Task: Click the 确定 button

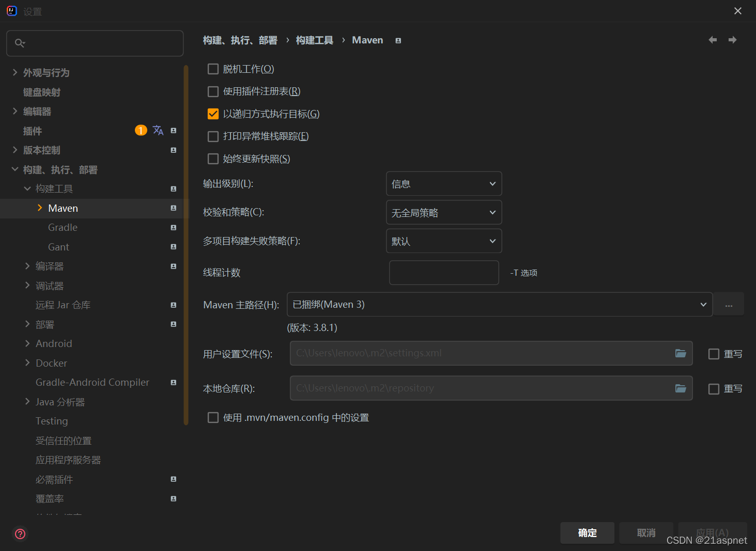Action: pyautogui.click(x=588, y=533)
